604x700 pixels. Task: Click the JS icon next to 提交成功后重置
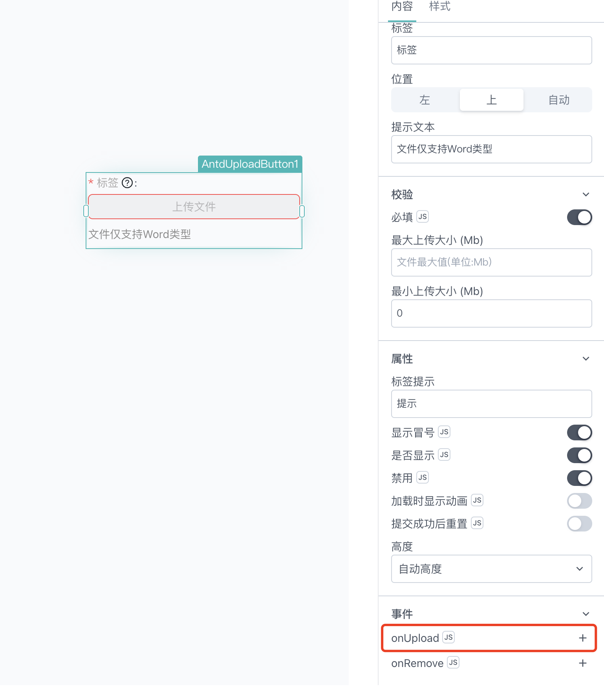click(477, 523)
